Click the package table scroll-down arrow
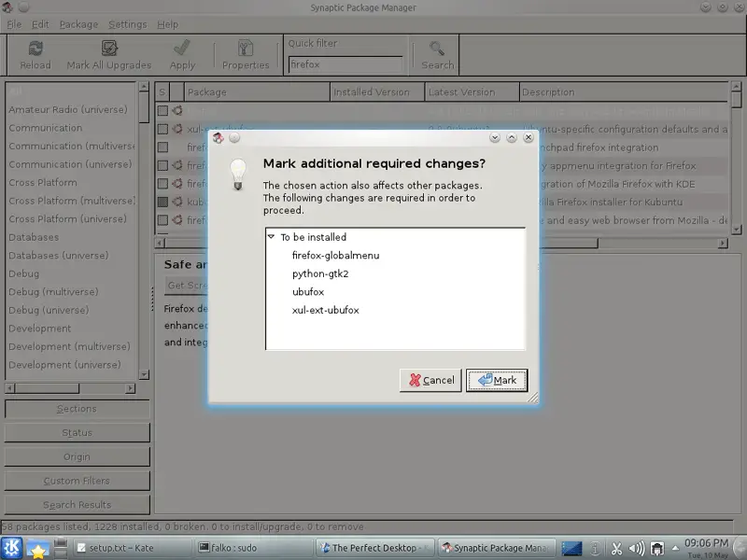The image size is (747, 560). (736, 229)
